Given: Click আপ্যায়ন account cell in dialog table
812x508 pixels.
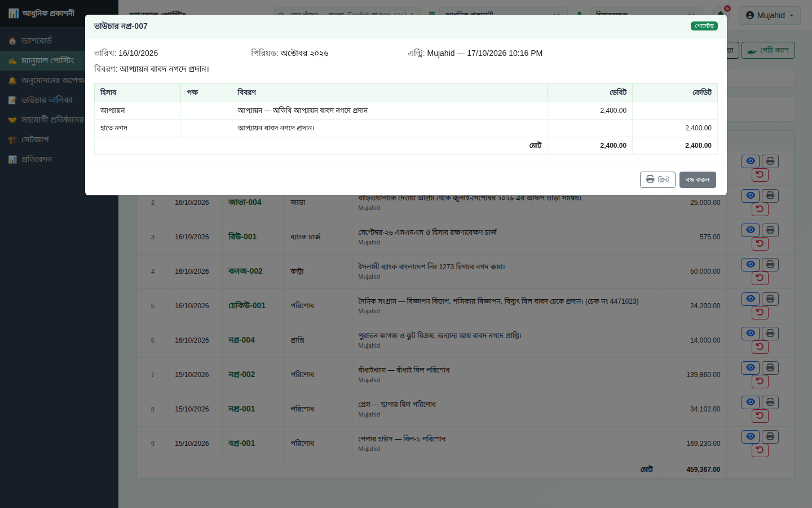Looking at the screenshot, I should (138, 111).
